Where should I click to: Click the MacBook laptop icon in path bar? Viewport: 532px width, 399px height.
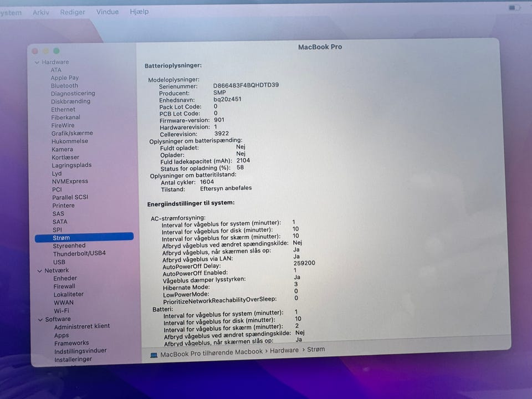[154, 355]
